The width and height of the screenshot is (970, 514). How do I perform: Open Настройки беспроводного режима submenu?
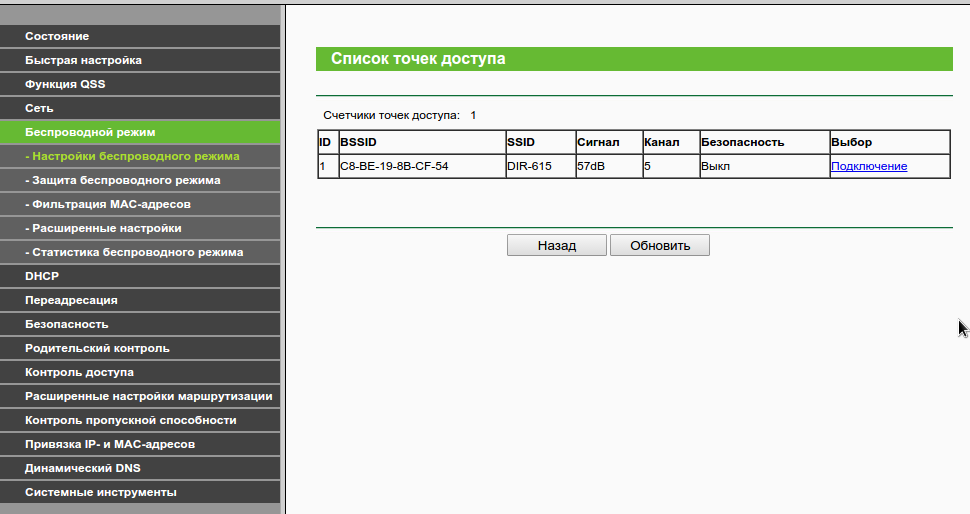(140, 156)
